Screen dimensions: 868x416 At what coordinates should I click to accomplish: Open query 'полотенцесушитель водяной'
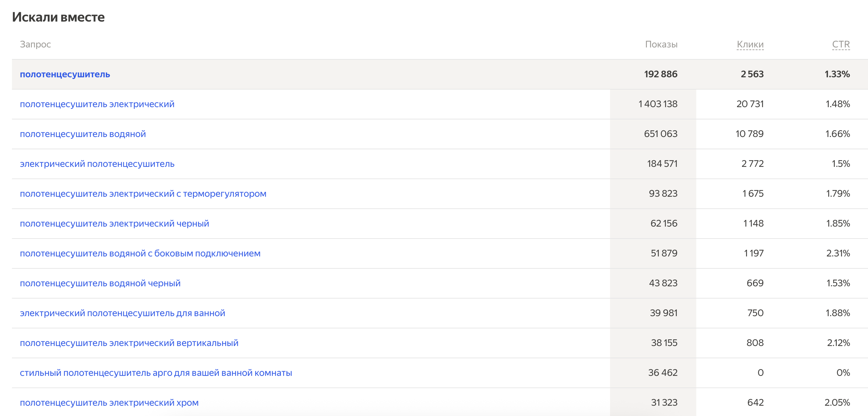pos(83,134)
